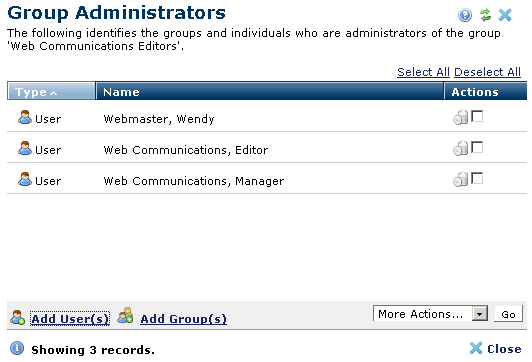Click the Add User(s) person icon

tap(17, 318)
